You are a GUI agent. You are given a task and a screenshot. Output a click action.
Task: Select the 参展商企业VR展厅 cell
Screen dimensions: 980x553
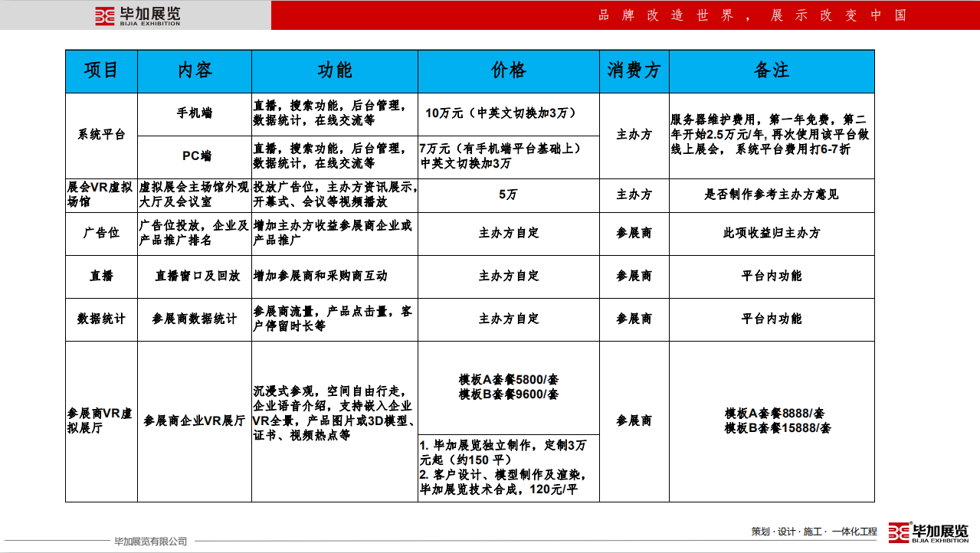tap(195, 420)
